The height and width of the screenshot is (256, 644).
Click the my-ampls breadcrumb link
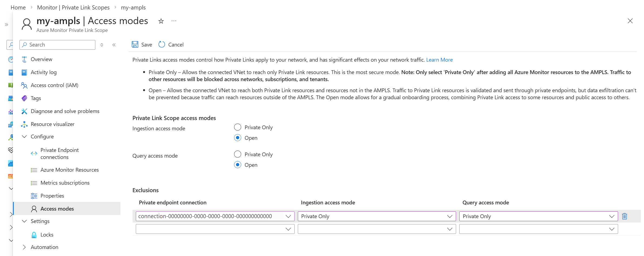tap(133, 8)
